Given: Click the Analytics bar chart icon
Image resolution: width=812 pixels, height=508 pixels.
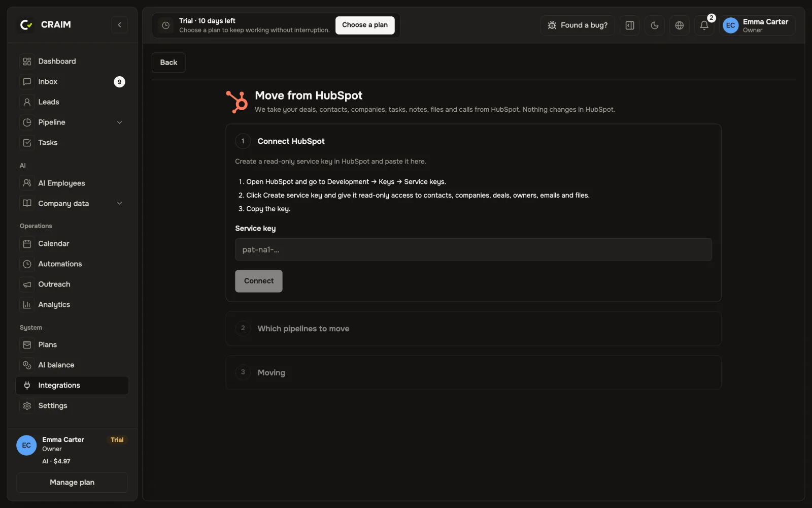Looking at the screenshot, I should coord(27,305).
